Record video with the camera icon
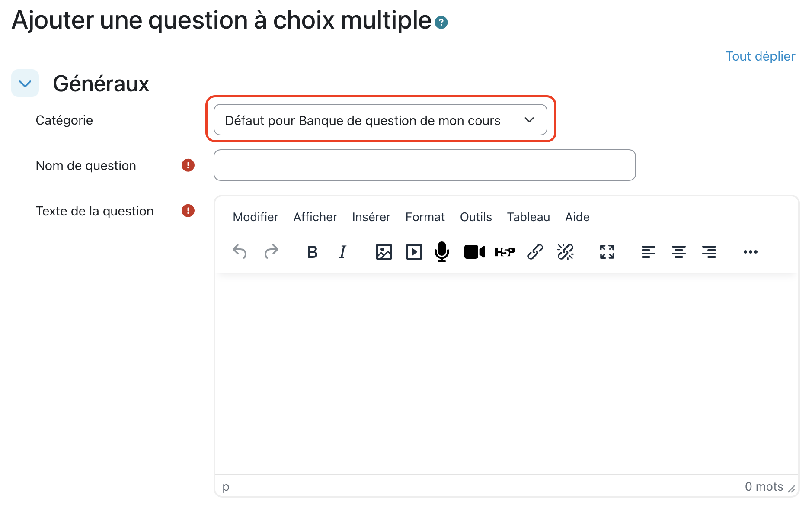 pos(474,252)
